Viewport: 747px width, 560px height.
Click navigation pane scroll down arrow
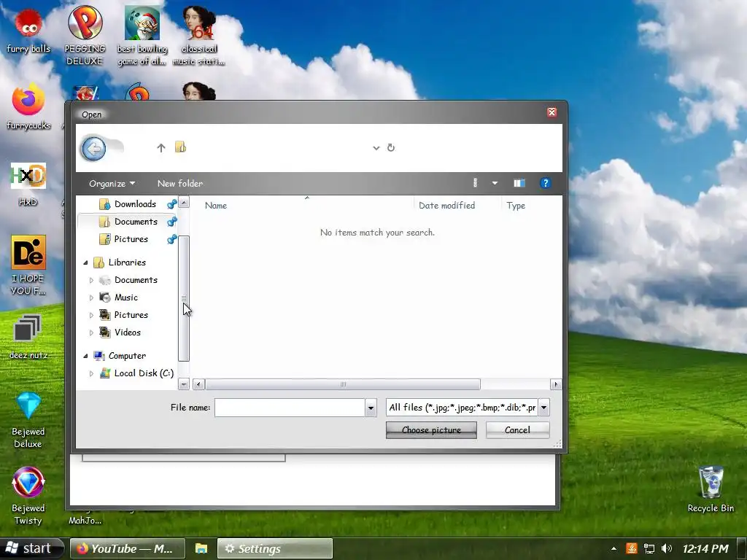pos(183,384)
